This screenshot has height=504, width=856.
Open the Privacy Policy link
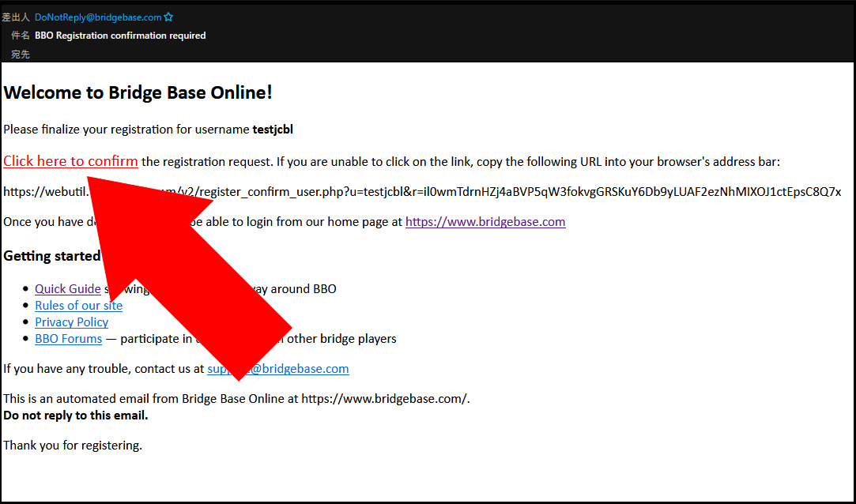pyautogui.click(x=71, y=322)
